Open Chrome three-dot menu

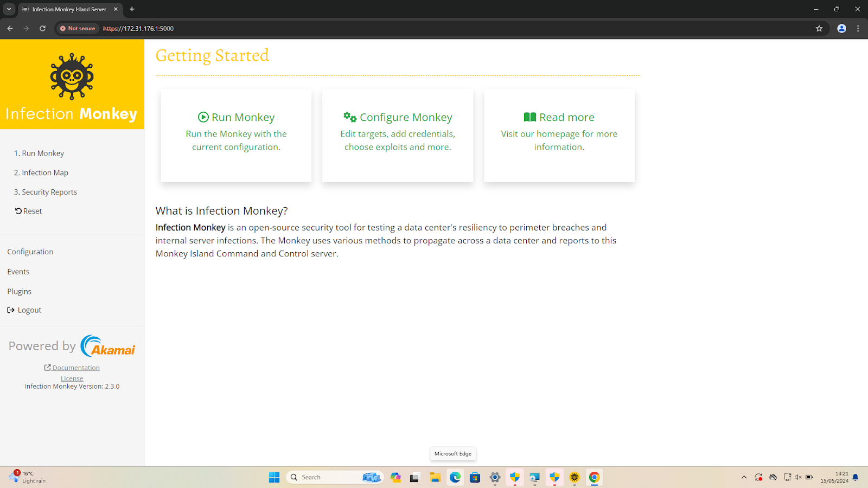tap(858, 28)
